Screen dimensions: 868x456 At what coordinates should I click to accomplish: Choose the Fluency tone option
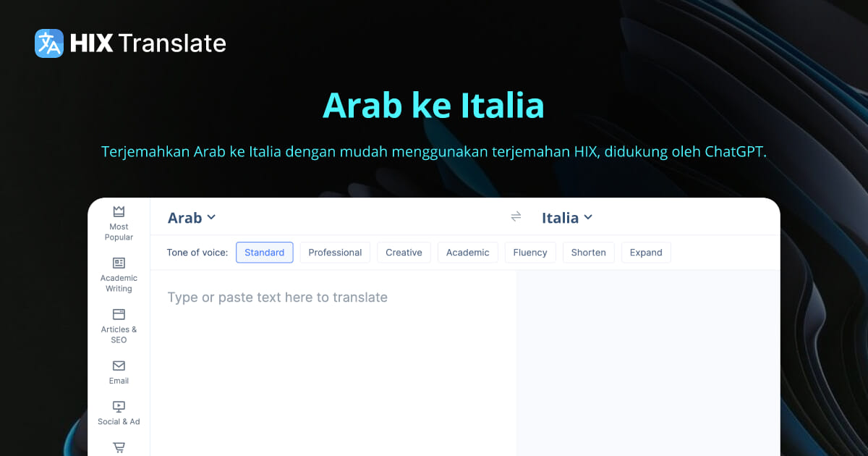coord(530,252)
